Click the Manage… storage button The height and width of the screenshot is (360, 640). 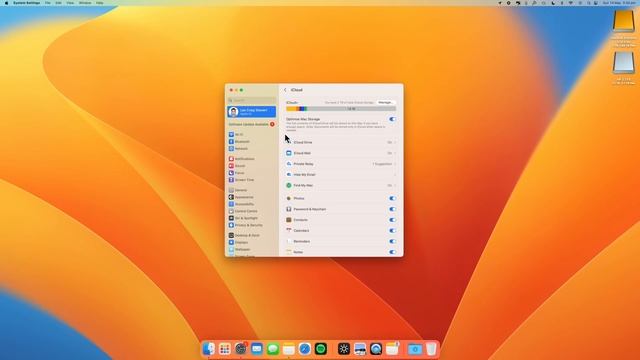[385, 102]
